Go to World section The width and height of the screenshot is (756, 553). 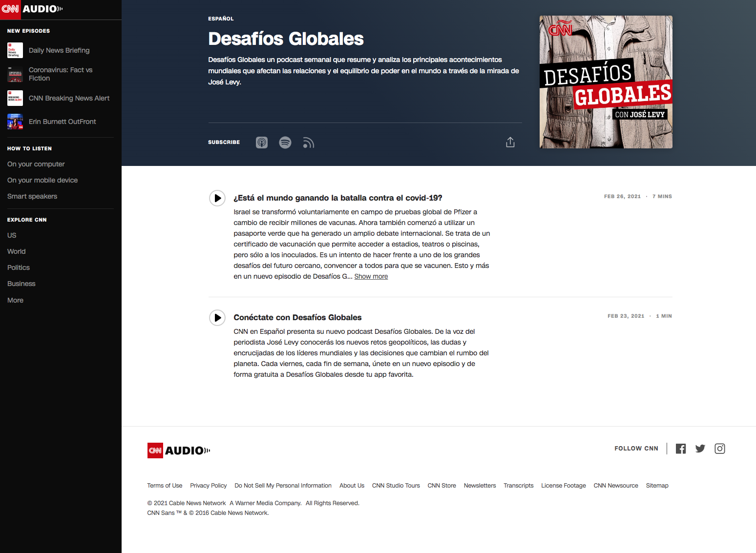[16, 251]
